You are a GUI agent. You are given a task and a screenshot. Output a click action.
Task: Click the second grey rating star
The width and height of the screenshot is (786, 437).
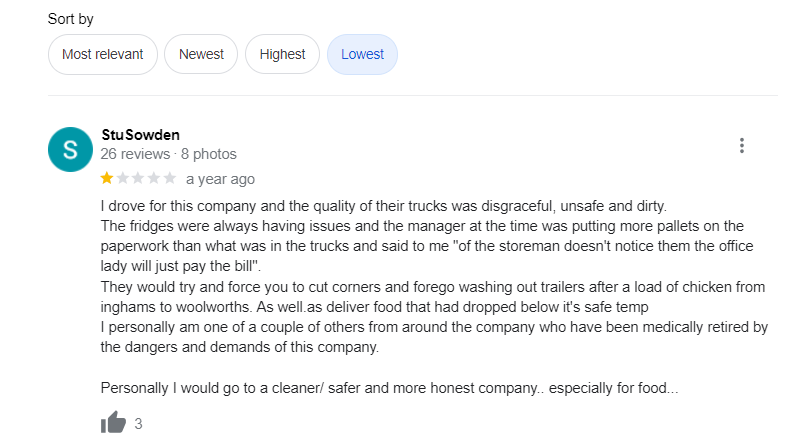tap(123, 179)
